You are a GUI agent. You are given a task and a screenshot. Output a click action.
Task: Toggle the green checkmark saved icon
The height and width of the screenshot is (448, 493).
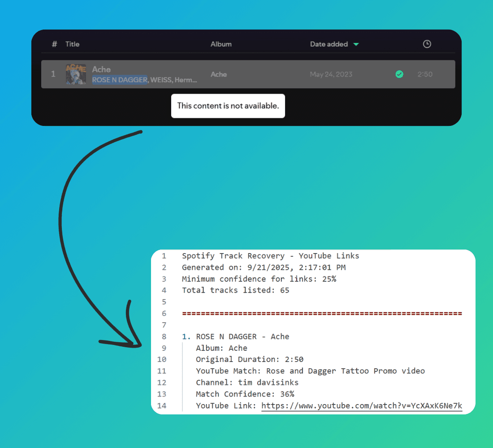399,74
